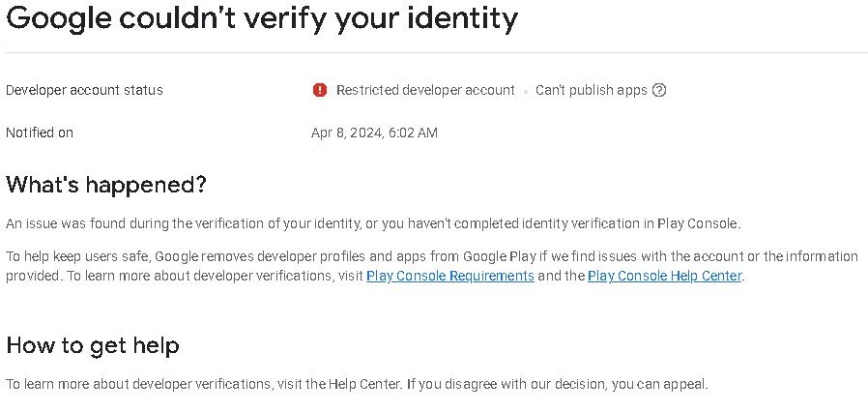Viewport: 868px width, 412px height.
Task: Click the paragraph starting To help keep users safe
Action: coord(432,266)
